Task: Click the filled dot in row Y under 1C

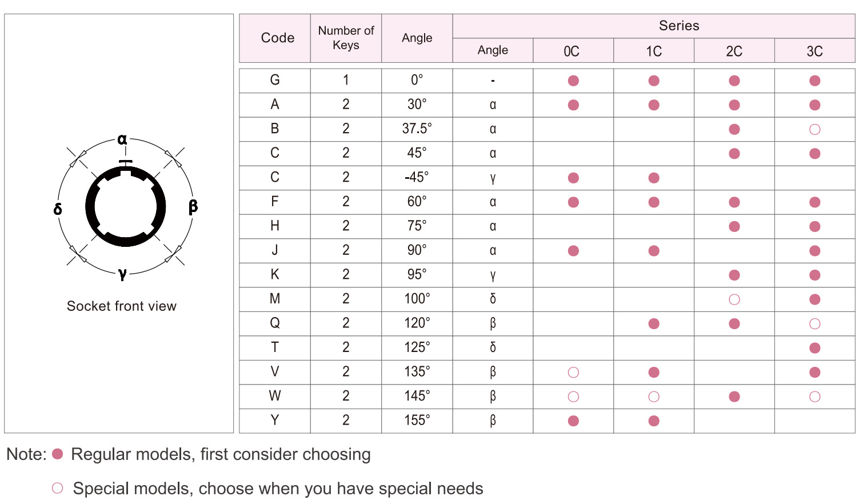Action: click(x=654, y=421)
